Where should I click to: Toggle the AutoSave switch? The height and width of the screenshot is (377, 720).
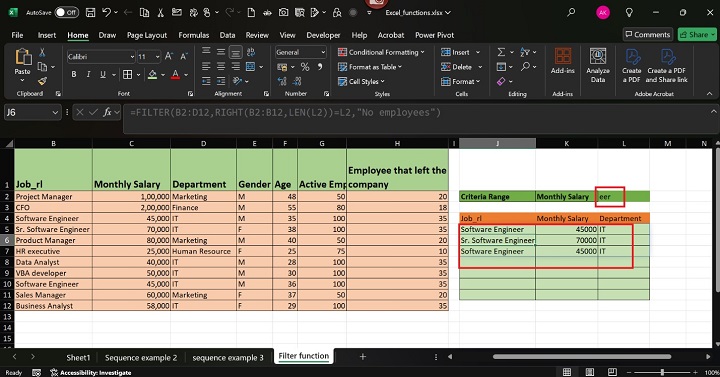click(67, 12)
